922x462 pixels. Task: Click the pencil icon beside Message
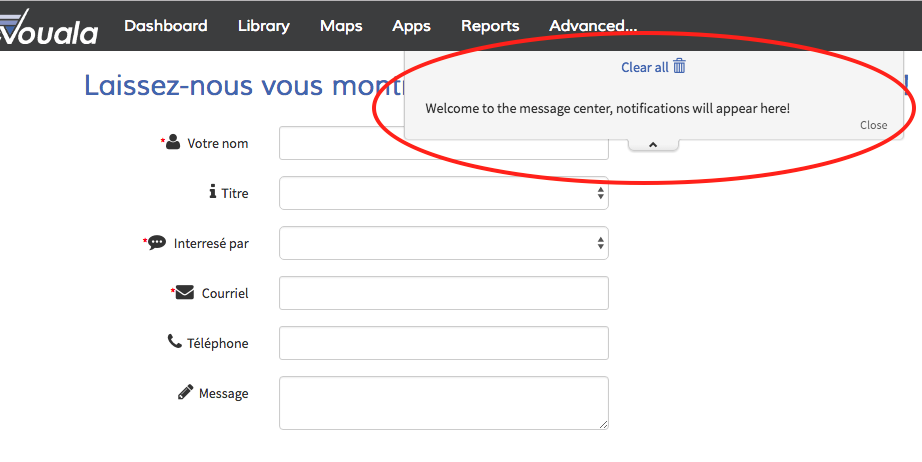(x=186, y=392)
